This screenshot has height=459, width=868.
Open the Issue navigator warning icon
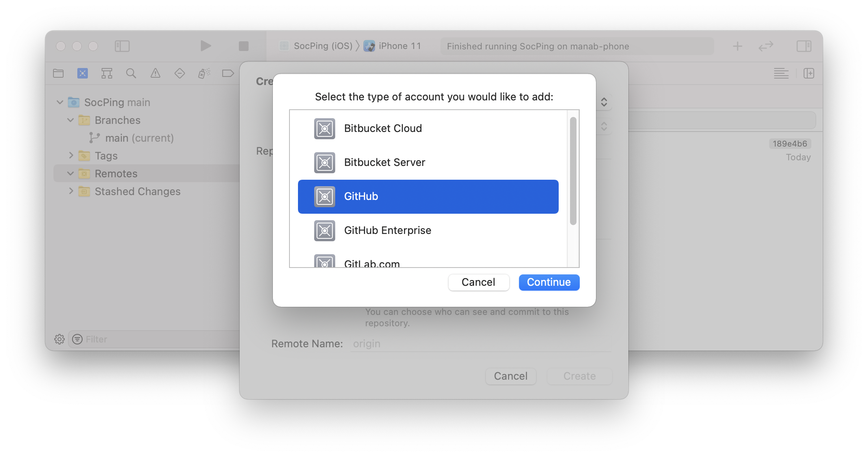point(155,73)
